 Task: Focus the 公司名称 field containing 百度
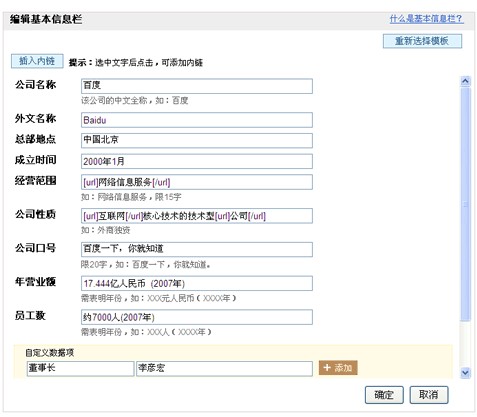pos(197,86)
